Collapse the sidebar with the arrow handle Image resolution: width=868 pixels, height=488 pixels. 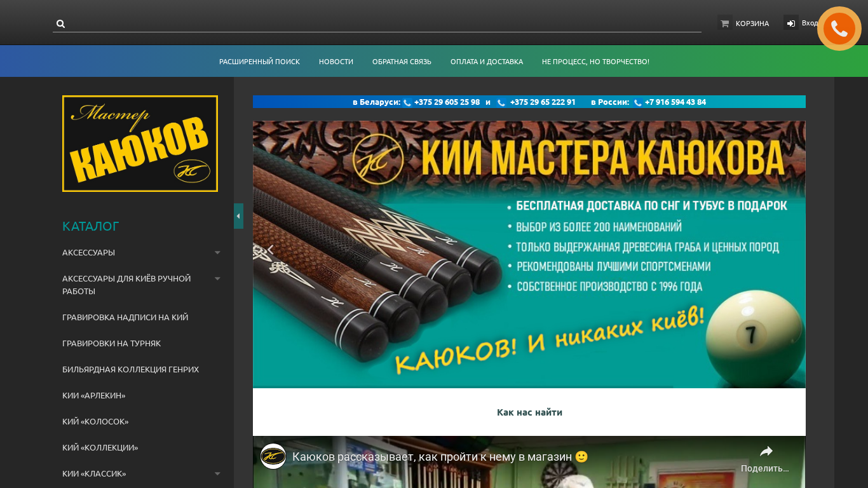point(238,216)
